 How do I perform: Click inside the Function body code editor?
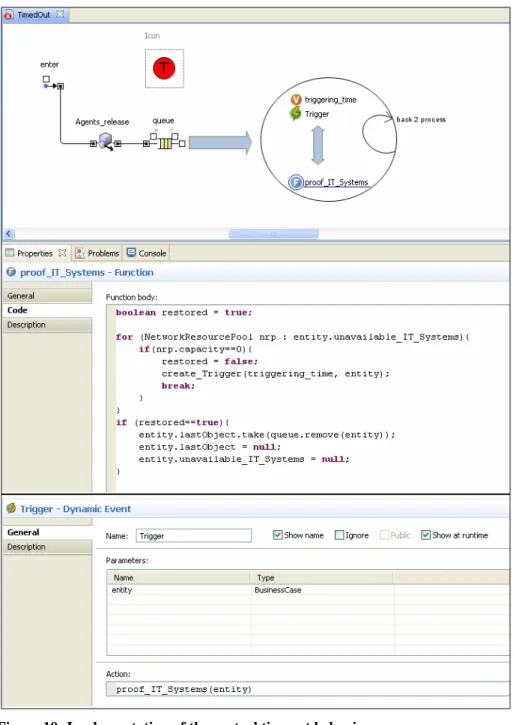pos(308,398)
